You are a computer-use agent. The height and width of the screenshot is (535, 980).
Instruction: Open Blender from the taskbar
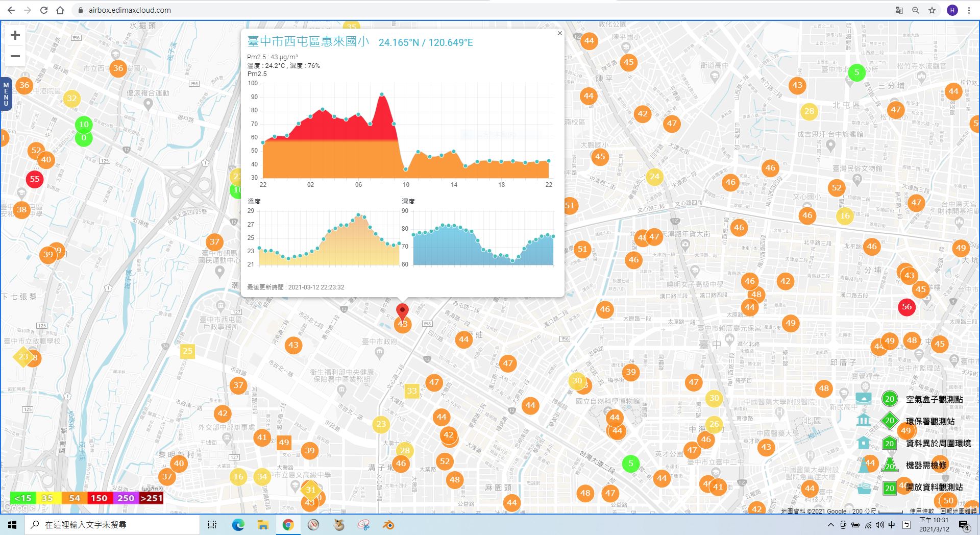(x=389, y=525)
